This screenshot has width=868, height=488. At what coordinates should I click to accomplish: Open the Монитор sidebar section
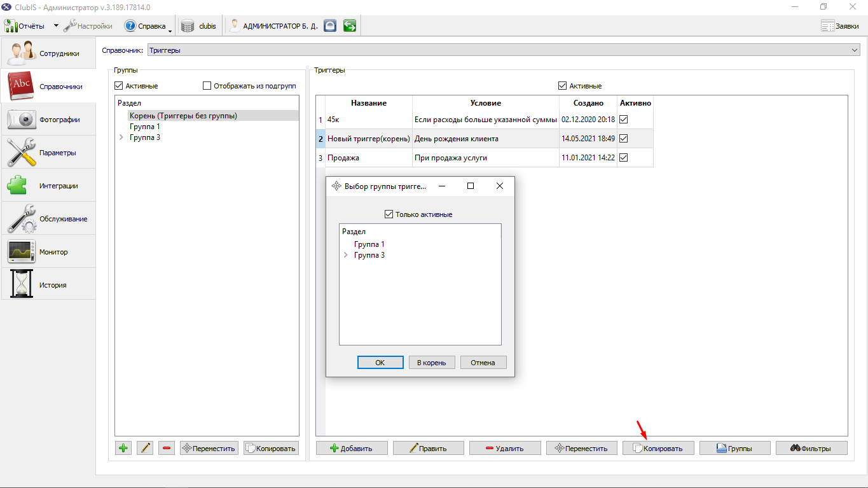(x=48, y=251)
